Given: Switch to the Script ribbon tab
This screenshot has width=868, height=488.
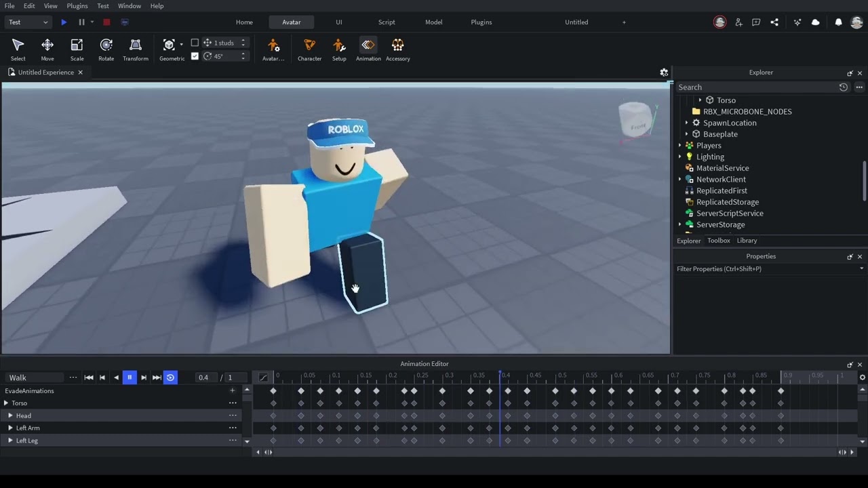Looking at the screenshot, I should pos(387,22).
